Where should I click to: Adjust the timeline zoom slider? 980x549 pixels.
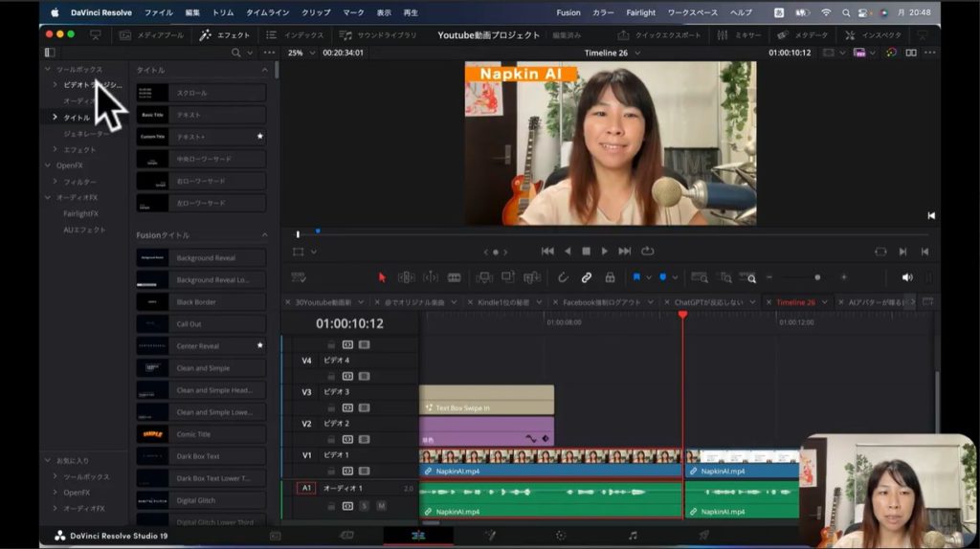pyautogui.click(x=816, y=277)
